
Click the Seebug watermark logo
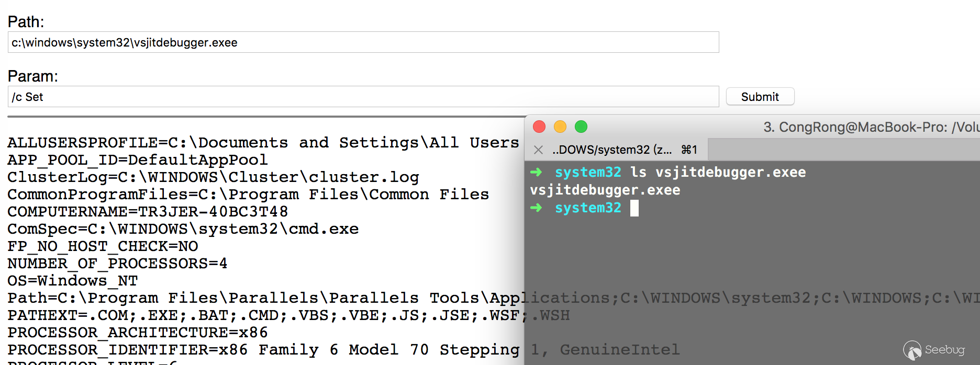point(934,350)
